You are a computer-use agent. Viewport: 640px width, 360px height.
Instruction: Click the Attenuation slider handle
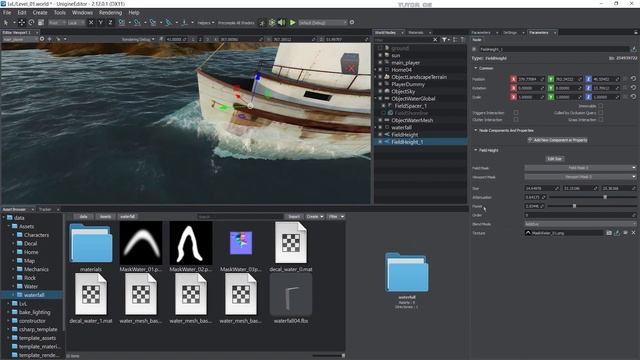(x=605, y=197)
